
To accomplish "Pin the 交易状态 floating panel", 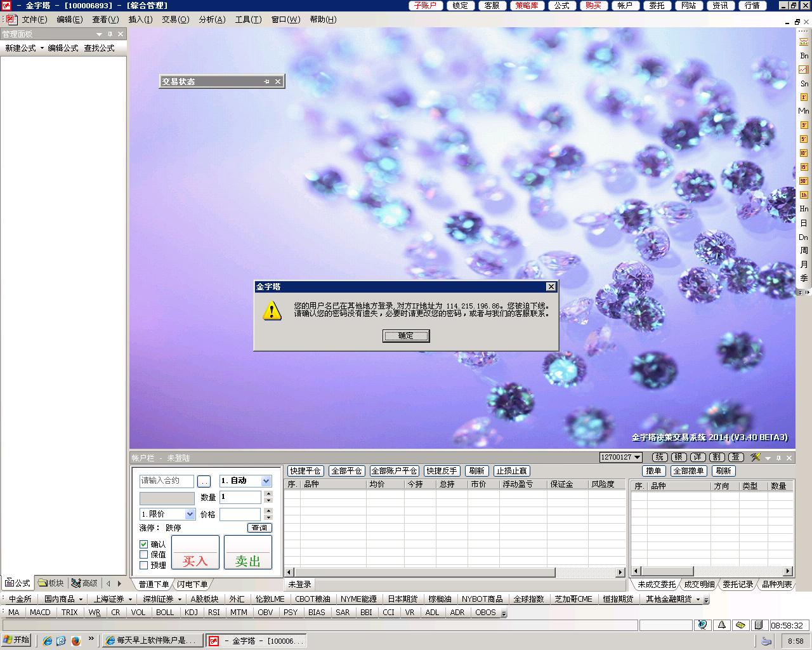I will 267,82.
